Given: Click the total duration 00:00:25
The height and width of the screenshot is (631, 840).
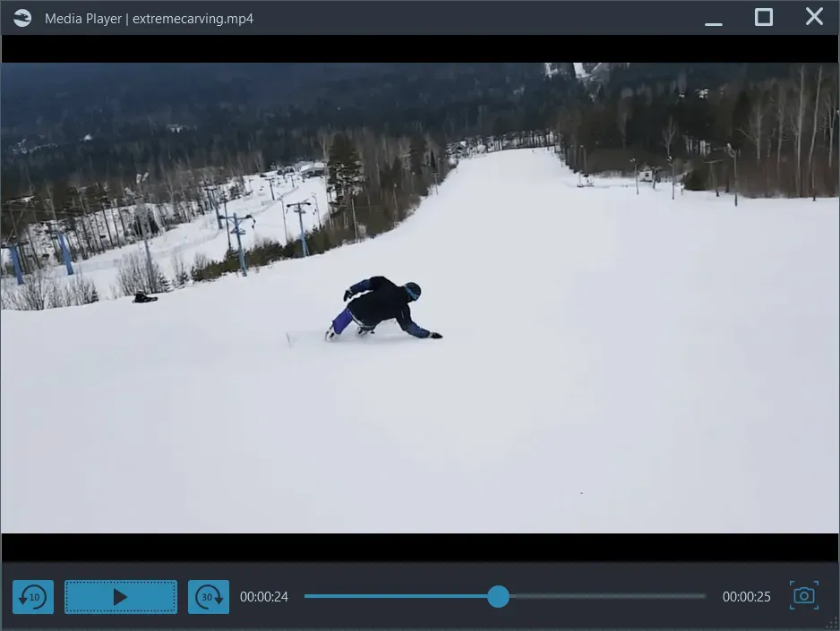Looking at the screenshot, I should (x=746, y=597).
